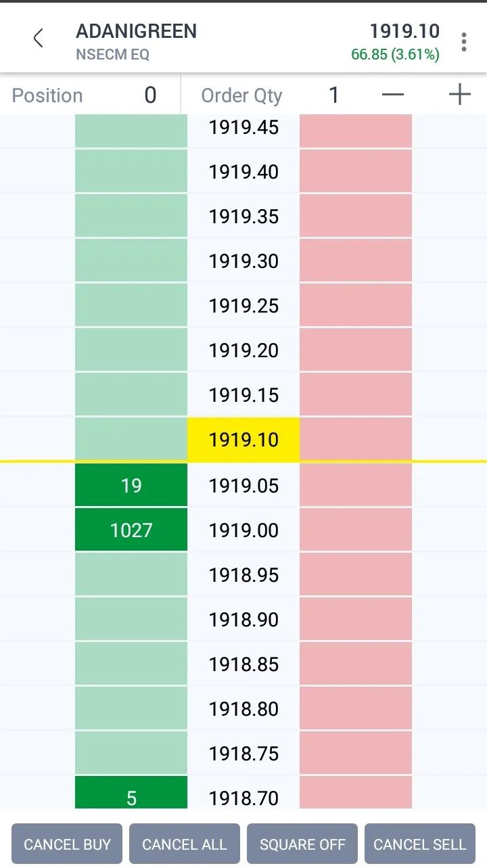Screen dimensions: 487x868
Task: Click the CANCEL ALL button
Action: [185, 844]
